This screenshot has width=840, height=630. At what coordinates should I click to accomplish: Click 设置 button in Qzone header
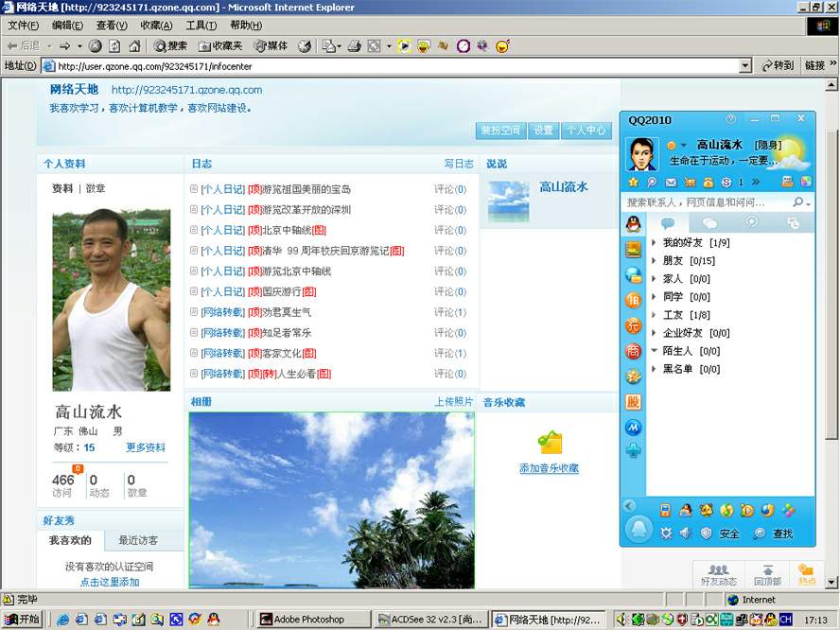pos(543,131)
